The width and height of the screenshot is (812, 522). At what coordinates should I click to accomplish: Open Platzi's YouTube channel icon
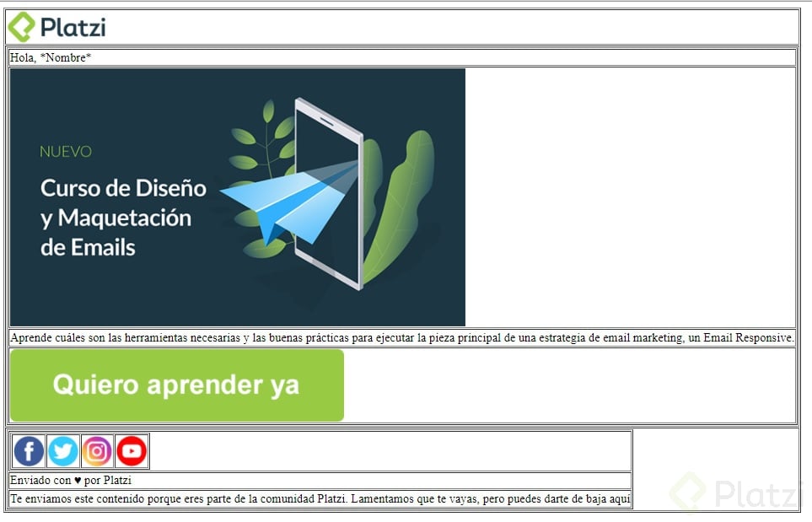(x=132, y=450)
